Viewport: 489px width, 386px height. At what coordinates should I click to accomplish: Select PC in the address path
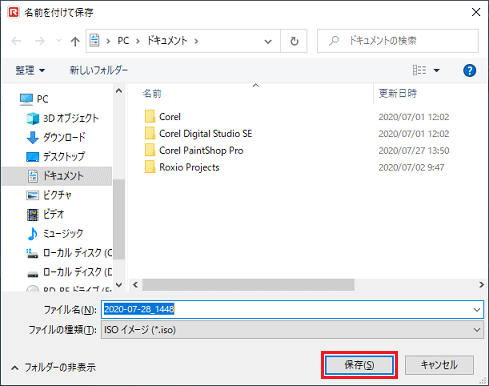click(123, 41)
